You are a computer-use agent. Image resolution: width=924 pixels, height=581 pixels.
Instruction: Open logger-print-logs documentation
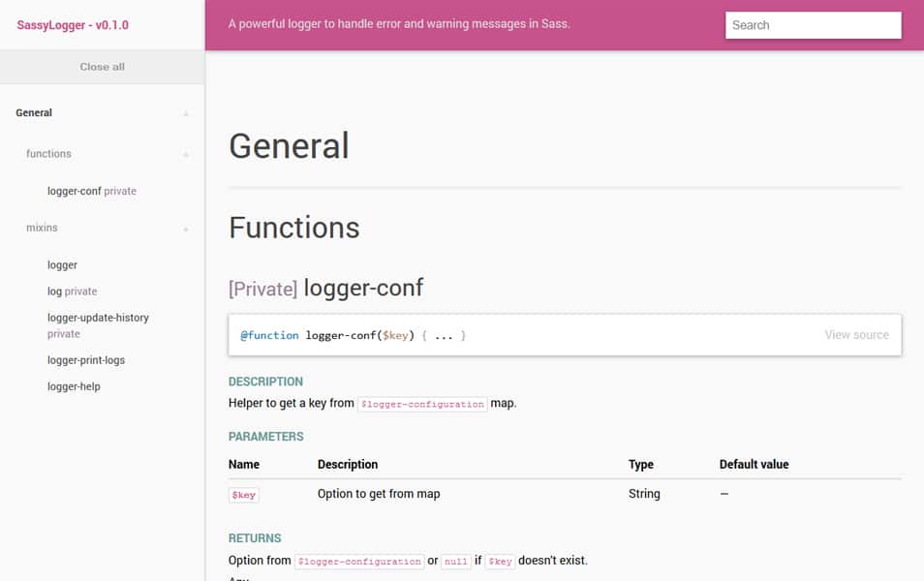click(x=85, y=359)
